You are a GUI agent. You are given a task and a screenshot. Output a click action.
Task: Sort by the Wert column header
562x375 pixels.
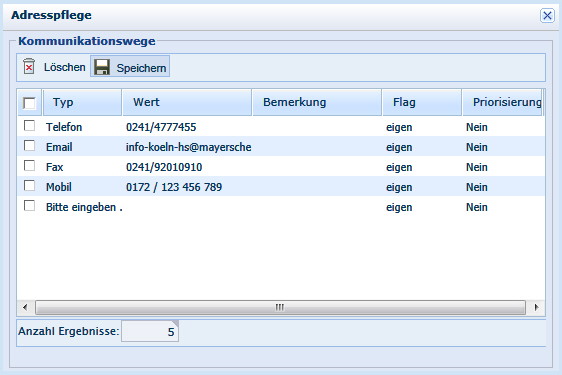[187, 103]
